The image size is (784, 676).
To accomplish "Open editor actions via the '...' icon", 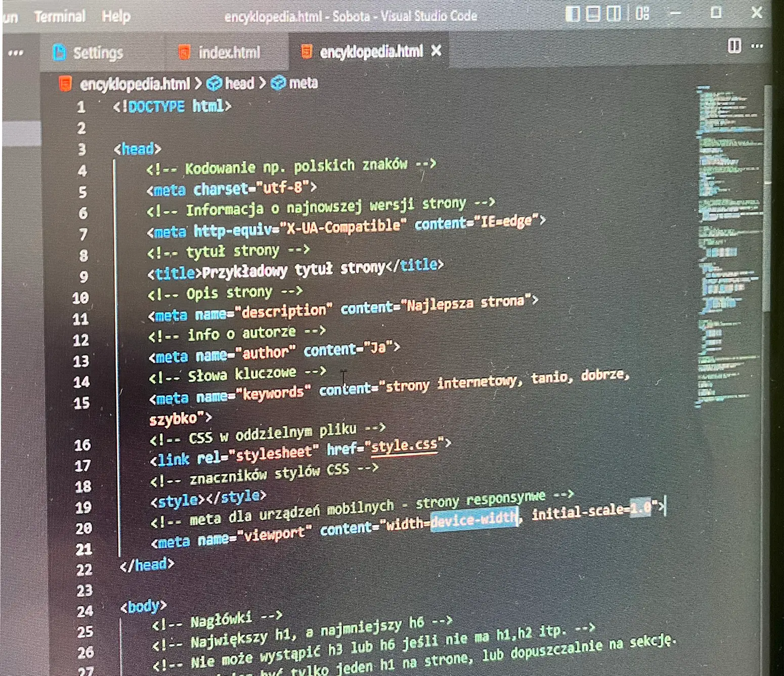I will click(757, 46).
